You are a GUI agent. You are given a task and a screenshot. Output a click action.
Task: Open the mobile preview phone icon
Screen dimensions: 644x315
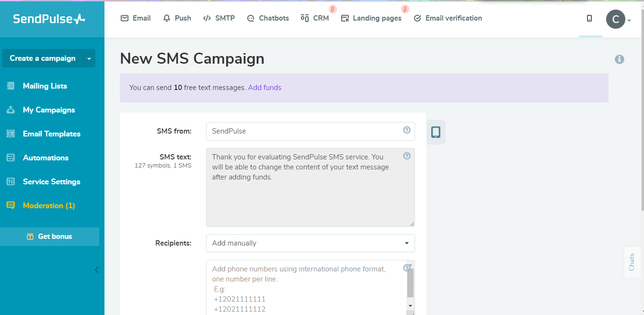[x=436, y=132]
